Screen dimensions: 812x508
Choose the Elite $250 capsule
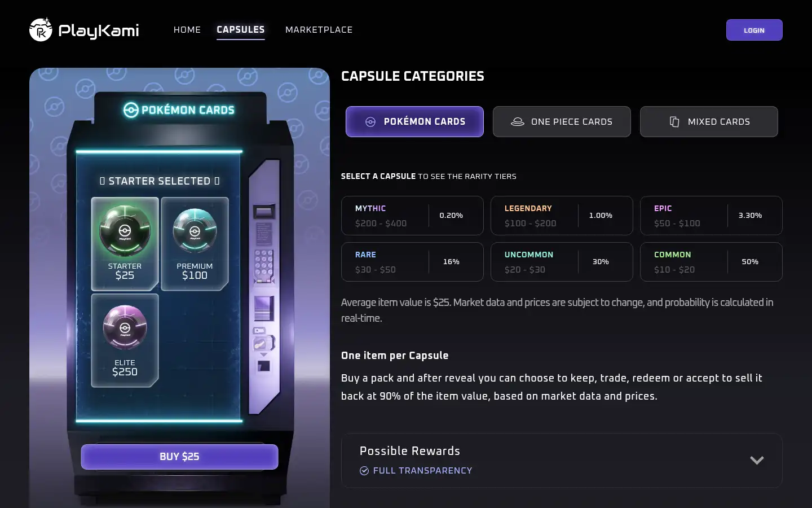125,340
